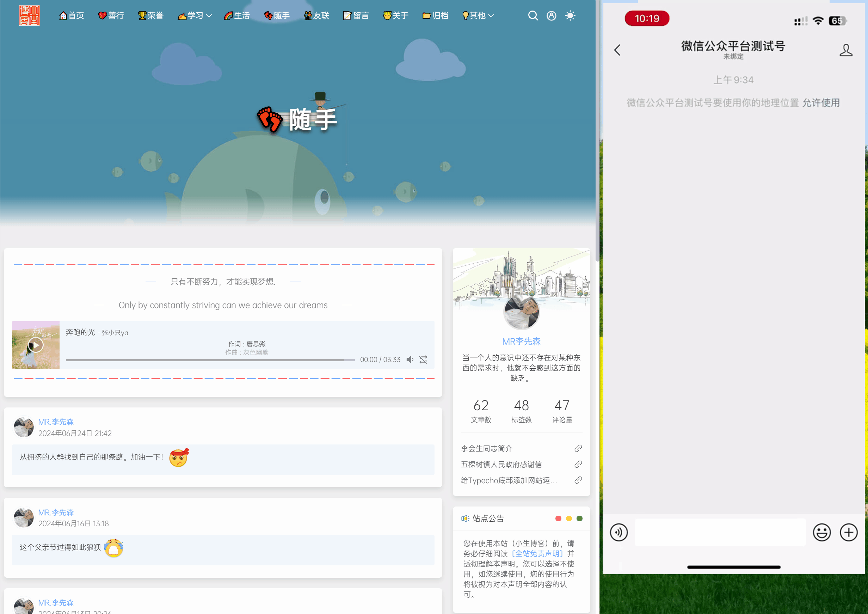This screenshot has height=614, width=868.
Task: Open the 关于 navigation item
Action: point(396,16)
